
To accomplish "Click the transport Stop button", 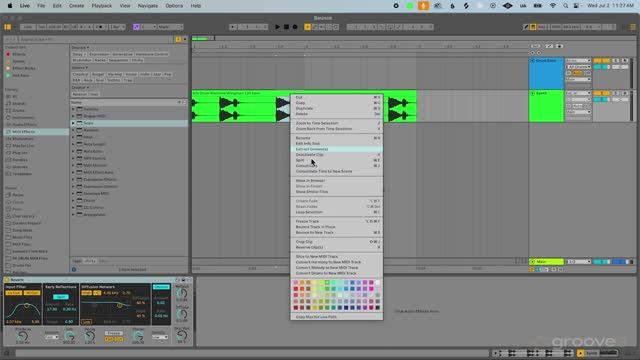I will (286, 27).
